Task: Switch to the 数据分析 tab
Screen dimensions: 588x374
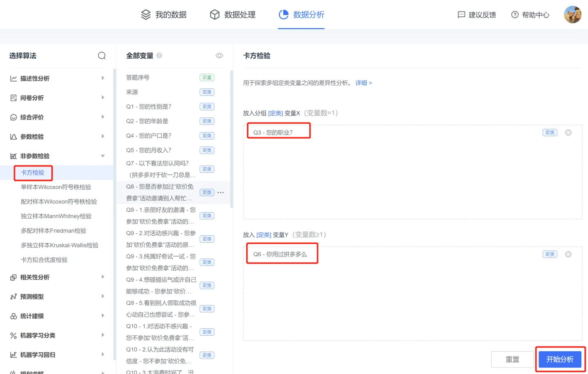Action: pyautogui.click(x=301, y=15)
